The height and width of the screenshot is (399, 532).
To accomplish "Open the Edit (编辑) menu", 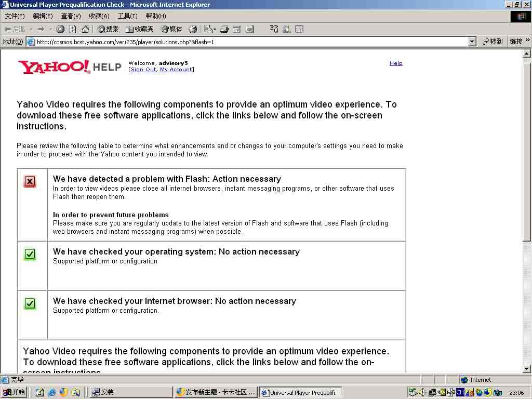I will click(x=43, y=16).
